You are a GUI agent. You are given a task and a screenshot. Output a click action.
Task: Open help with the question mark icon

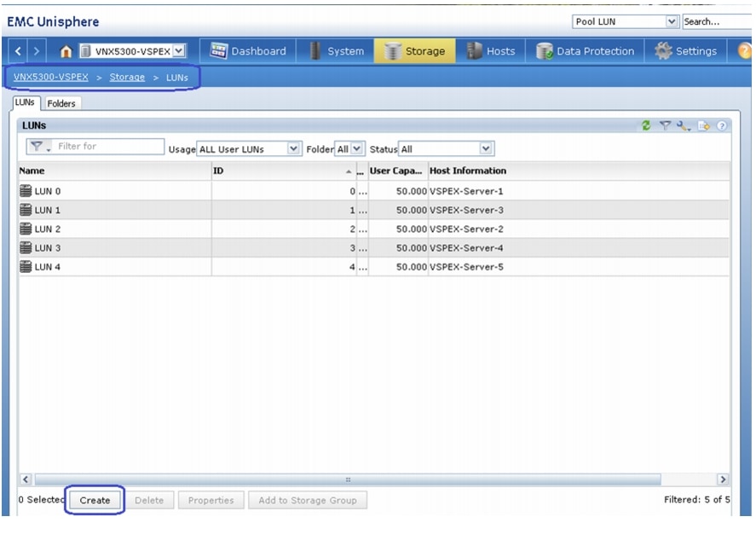721,125
